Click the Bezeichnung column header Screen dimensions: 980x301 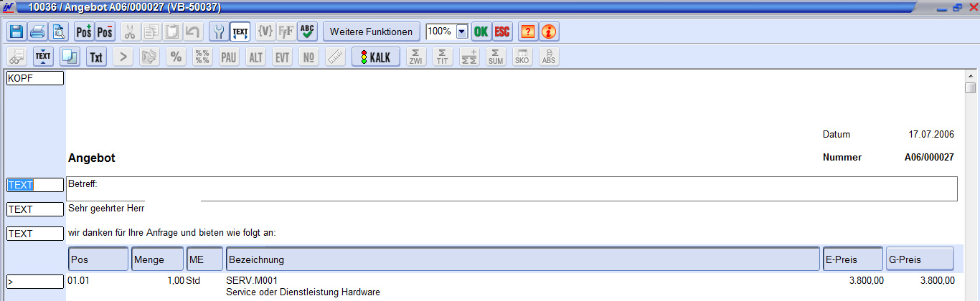[x=522, y=259]
